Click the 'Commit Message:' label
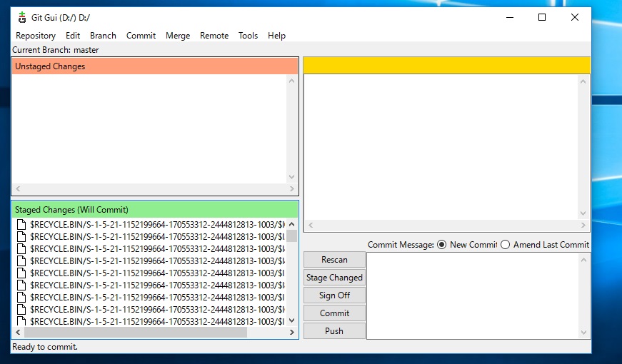 tap(401, 245)
